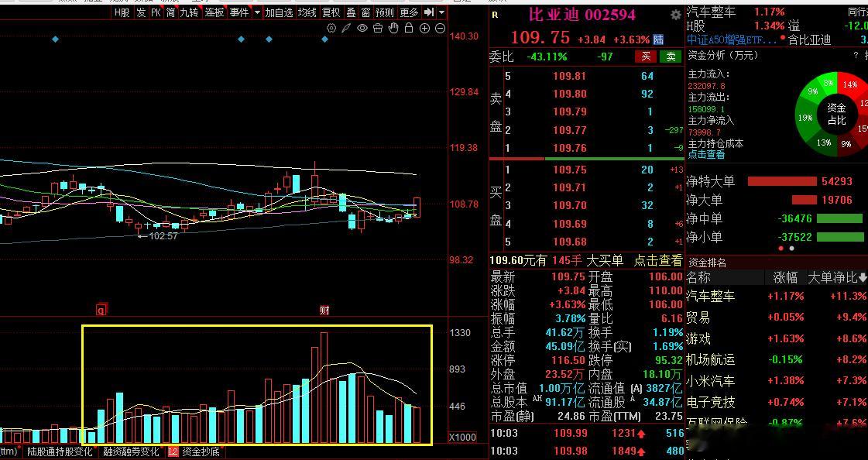Open the toolbox icon above chart
868x460 pixels.
click(x=378, y=28)
